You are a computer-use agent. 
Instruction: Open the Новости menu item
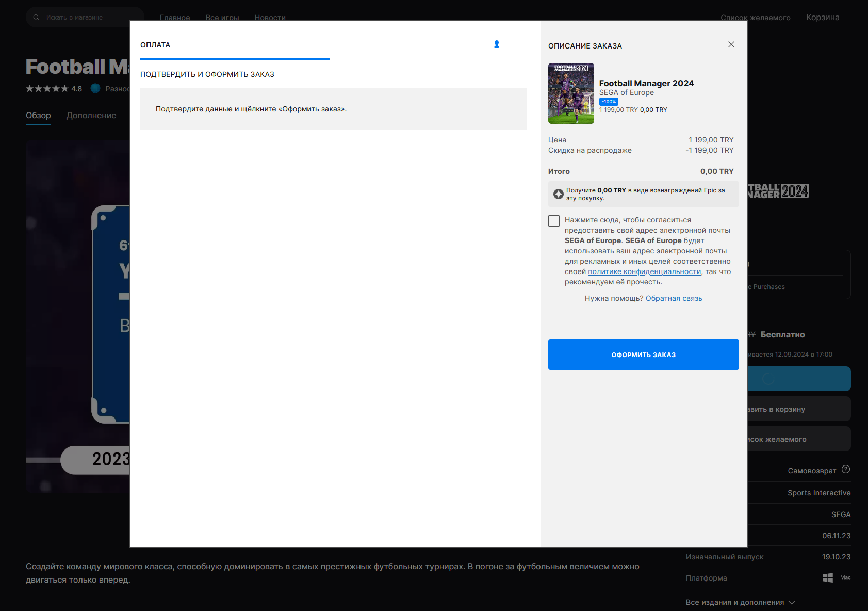pos(270,18)
